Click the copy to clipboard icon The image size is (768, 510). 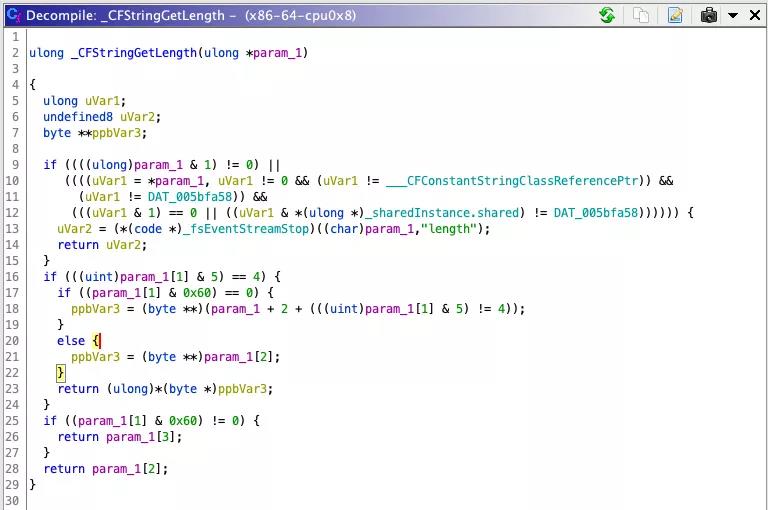point(641,15)
